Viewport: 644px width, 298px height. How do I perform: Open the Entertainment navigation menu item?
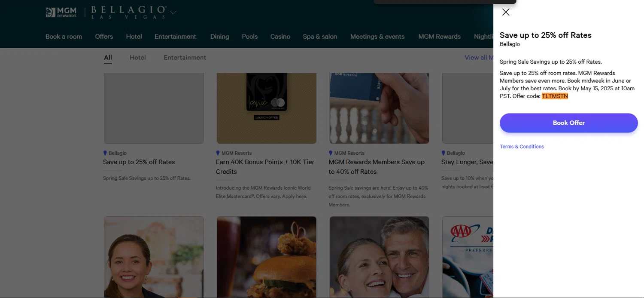click(x=175, y=37)
